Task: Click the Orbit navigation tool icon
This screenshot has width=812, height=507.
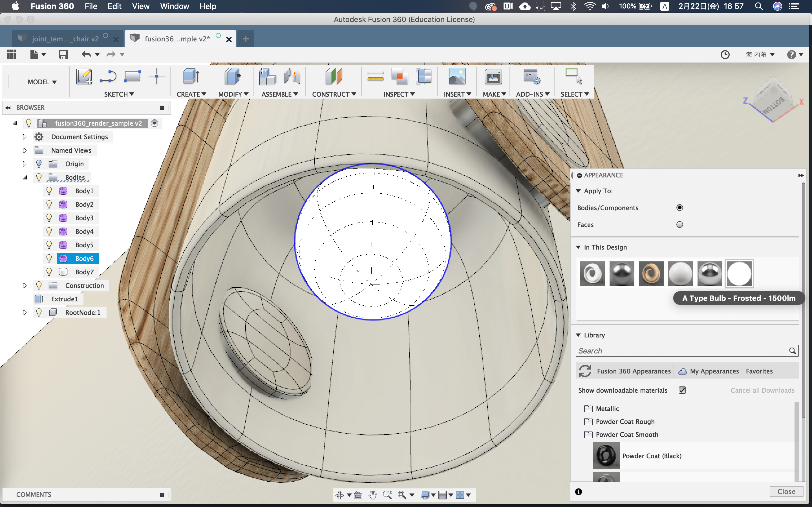Action: [339, 495]
